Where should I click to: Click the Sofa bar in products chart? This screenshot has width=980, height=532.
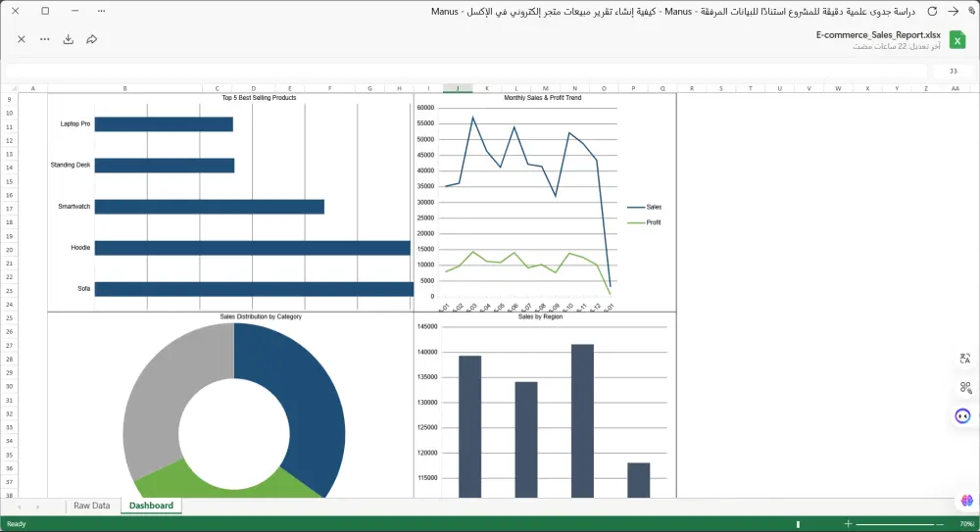coord(254,289)
